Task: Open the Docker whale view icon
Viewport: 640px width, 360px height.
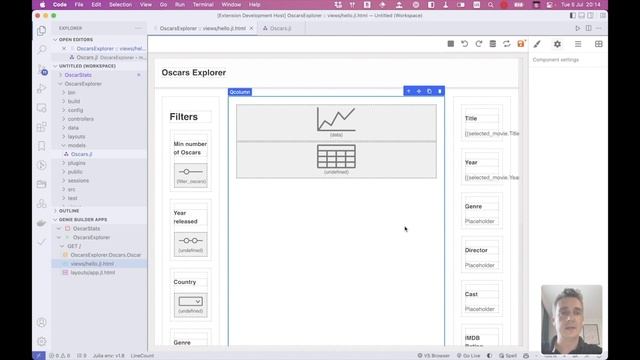Action: [42, 223]
